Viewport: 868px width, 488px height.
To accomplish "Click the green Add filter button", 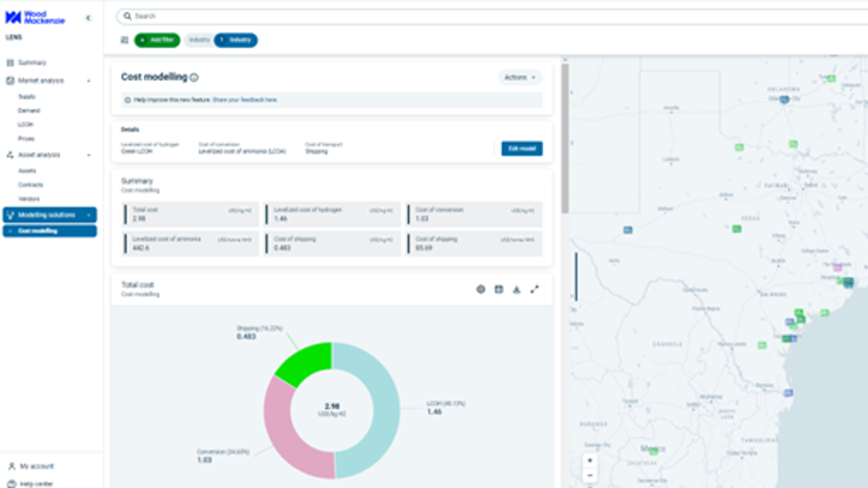I will click(x=157, y=40).
